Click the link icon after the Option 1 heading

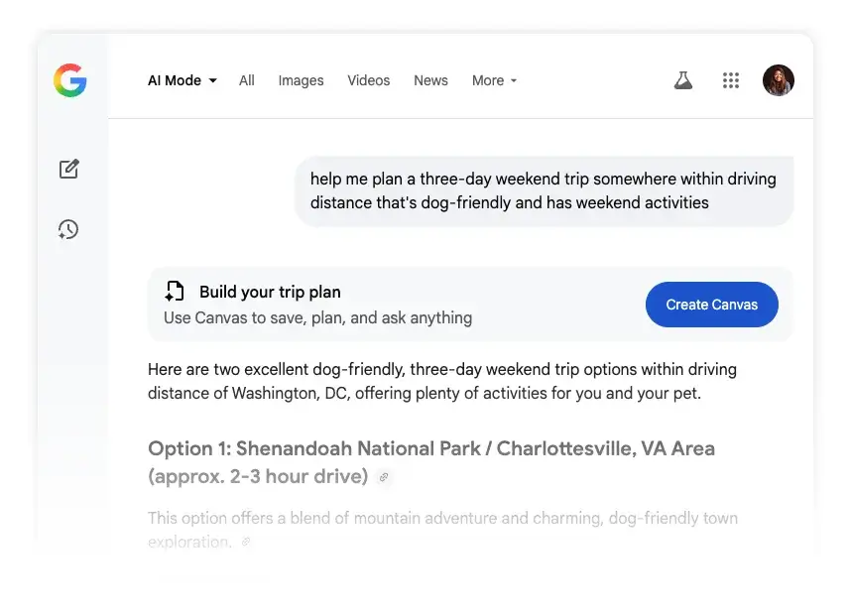point(384,477)
